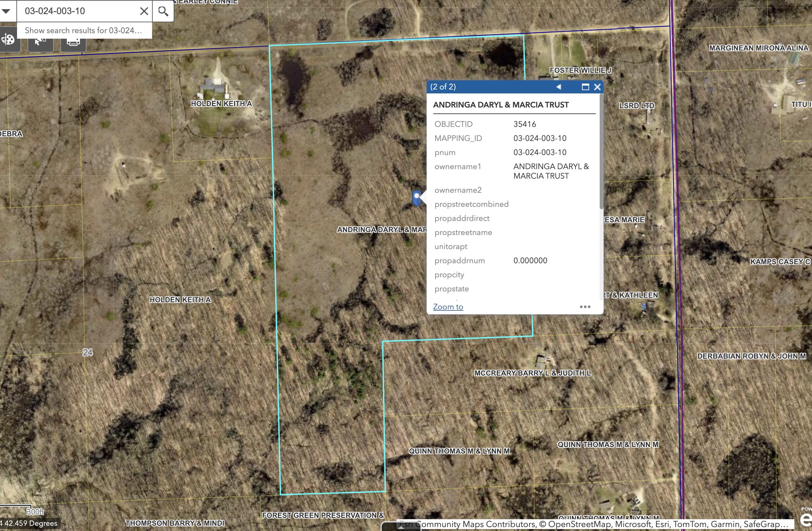812x531 pixels.
Task: Maximize the parcel info popup
Action: (x=585, y=87)
